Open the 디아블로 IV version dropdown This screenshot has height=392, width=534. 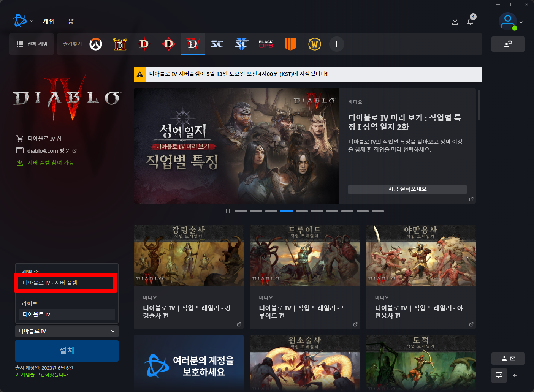point(67,331)
